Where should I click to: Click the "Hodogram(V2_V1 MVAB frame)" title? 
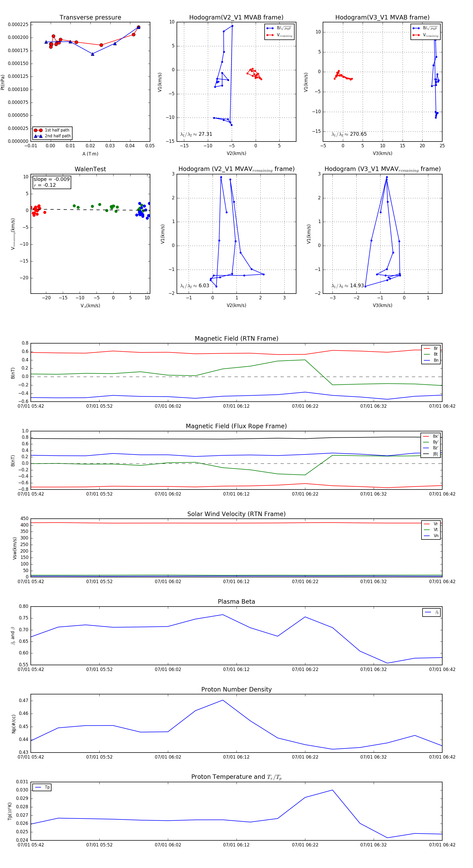point(236,17)
